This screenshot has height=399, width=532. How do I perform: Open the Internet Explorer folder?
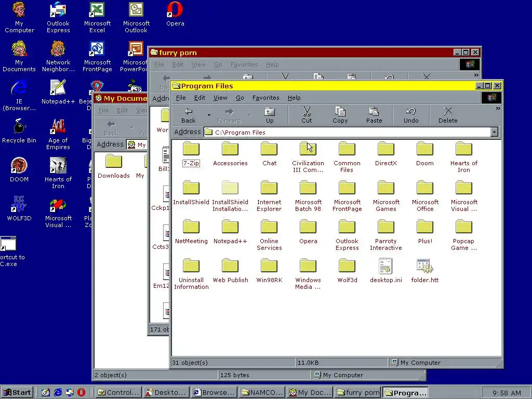pos(269,196)
